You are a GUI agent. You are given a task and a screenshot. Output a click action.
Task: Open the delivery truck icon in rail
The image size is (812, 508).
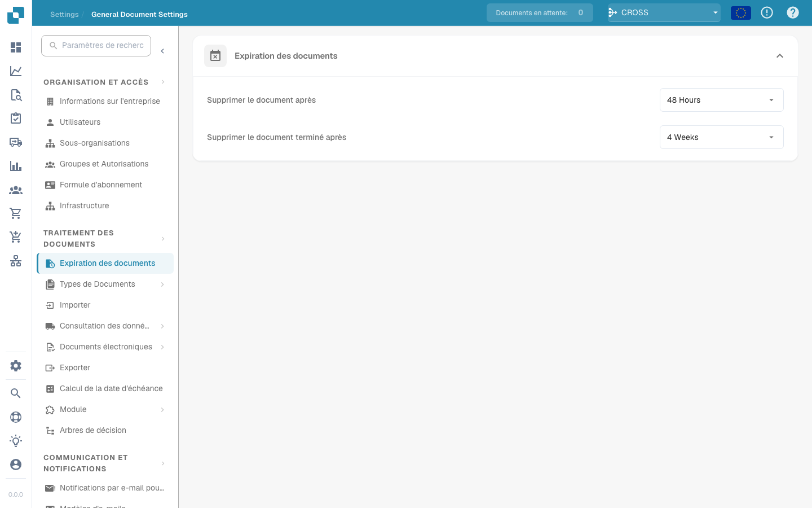click(x=16, y=142)
